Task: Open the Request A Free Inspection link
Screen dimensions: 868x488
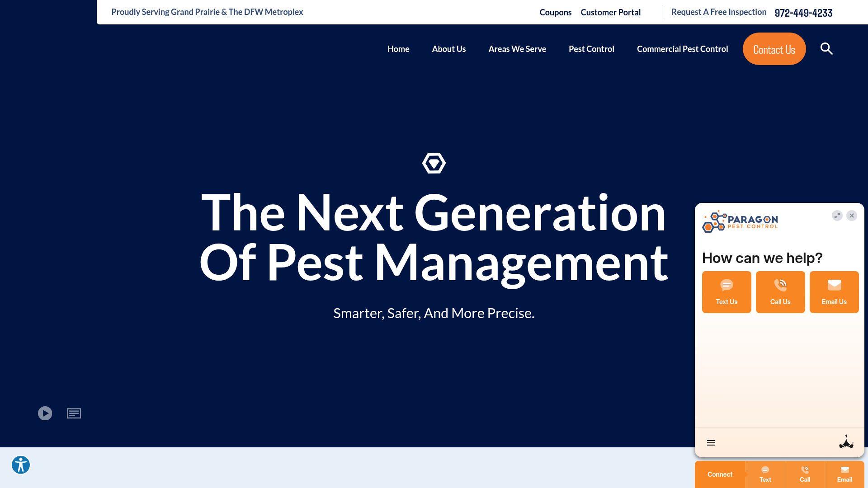Action: [718, 12]
